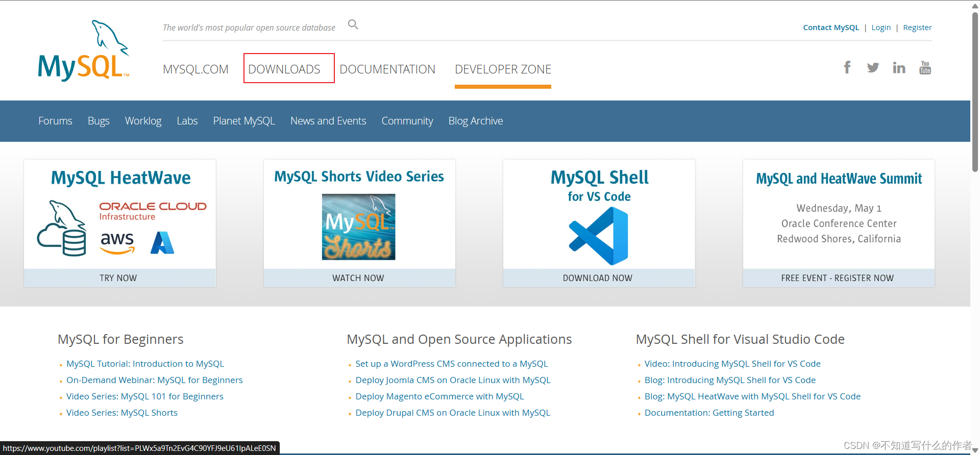Open Blog: Introducing MySQL Shell for VS Code
The image size is (980, 455).
[730, 380]
